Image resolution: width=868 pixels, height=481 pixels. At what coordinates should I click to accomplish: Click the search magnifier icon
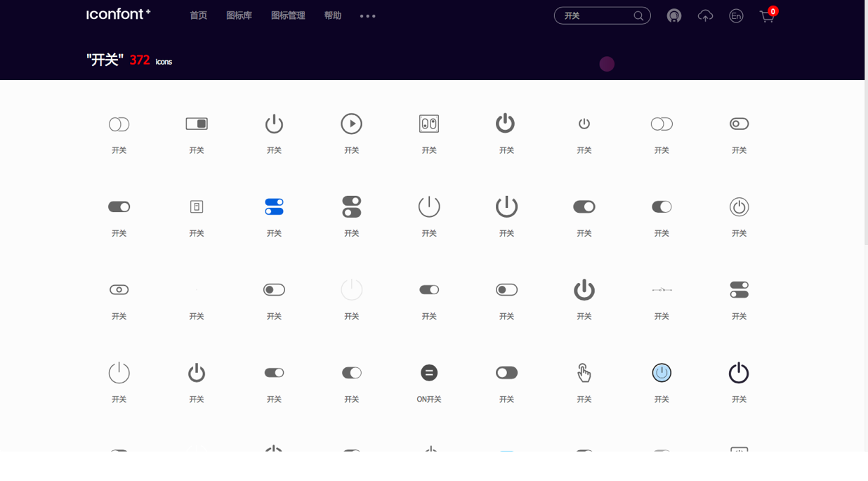pos(638,15)
